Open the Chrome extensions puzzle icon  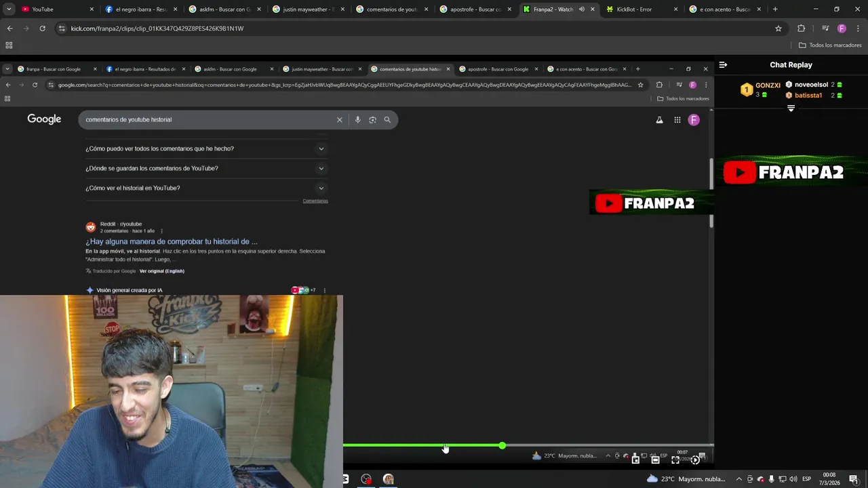(x=801, y=28)
